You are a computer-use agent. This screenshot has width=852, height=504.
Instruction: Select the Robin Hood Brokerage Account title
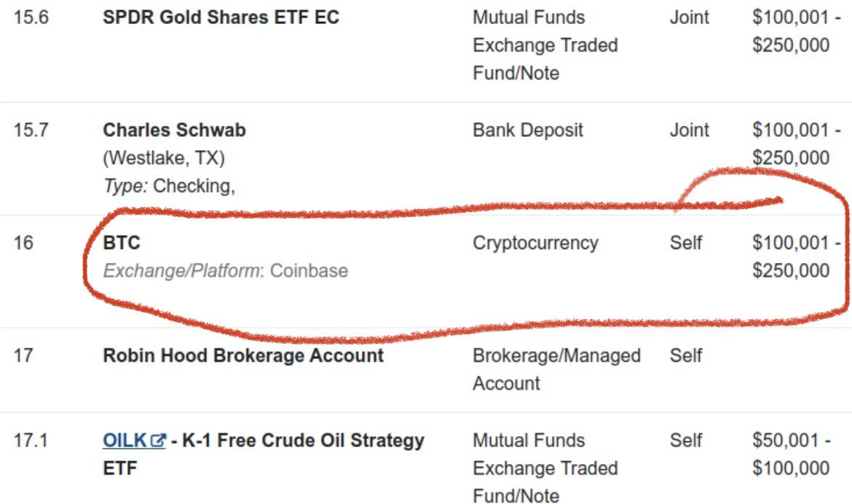click(243, 355)
